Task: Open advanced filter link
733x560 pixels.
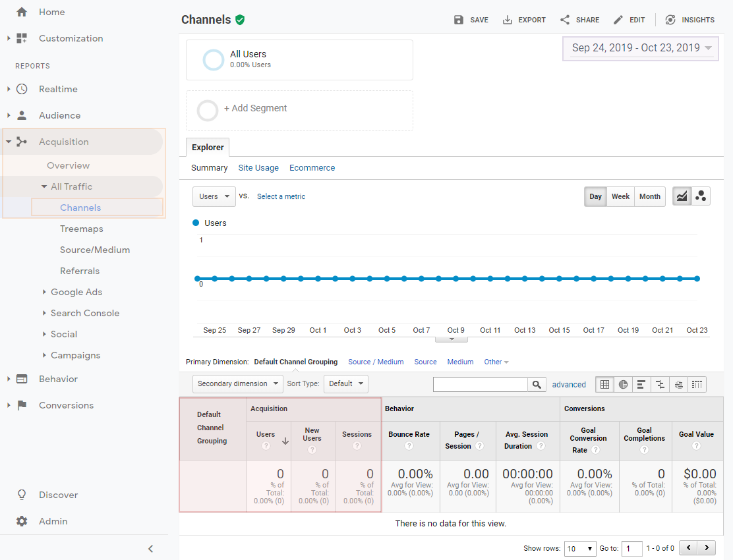Action: tap(569, 384)
